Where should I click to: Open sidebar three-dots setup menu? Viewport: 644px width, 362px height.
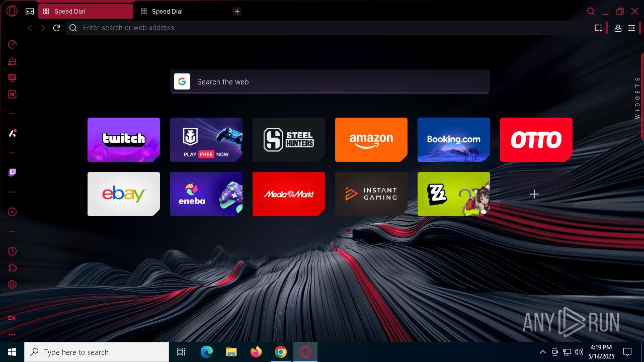12,334
